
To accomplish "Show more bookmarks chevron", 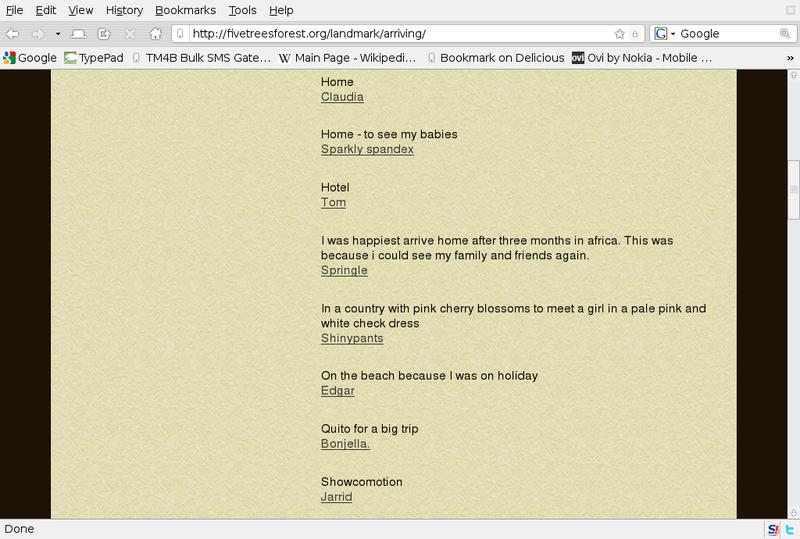I will tap(790, 58).
